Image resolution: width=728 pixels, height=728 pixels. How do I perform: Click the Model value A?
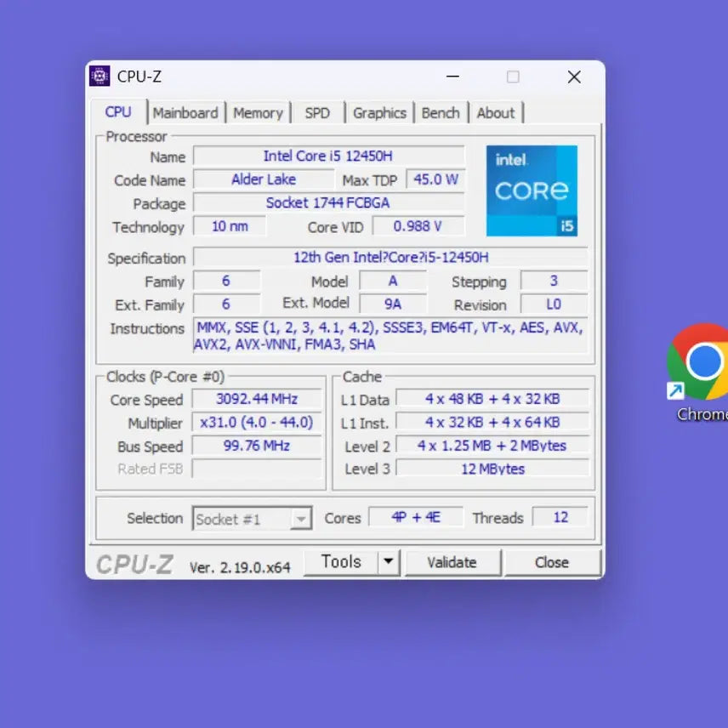pyautogui.click(x=393, y=281)
